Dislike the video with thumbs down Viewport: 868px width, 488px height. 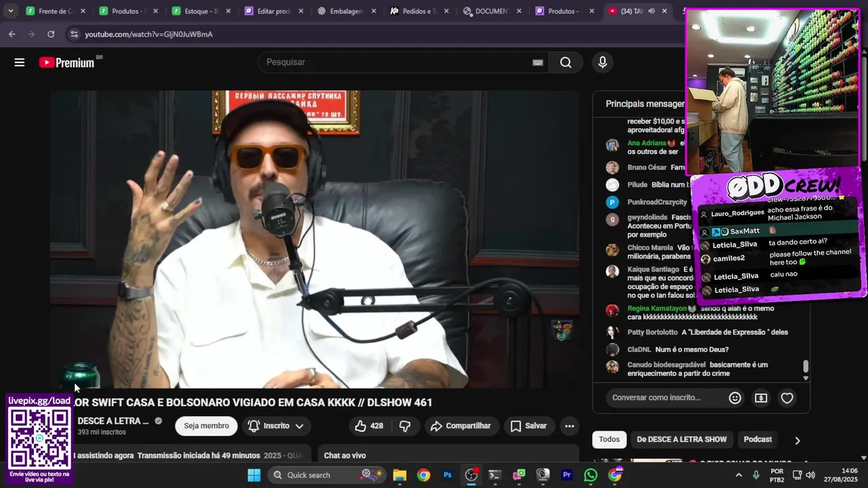click(405, 426)
